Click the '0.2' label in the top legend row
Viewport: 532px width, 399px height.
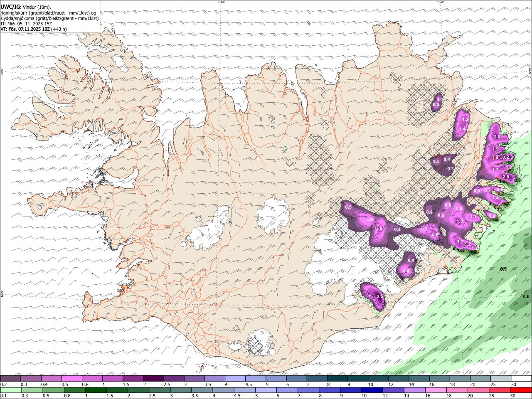[x=3, y=384]
